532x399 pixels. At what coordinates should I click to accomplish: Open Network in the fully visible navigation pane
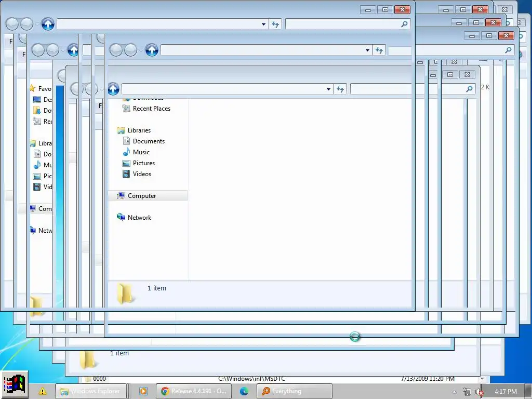tap(134, 218)
